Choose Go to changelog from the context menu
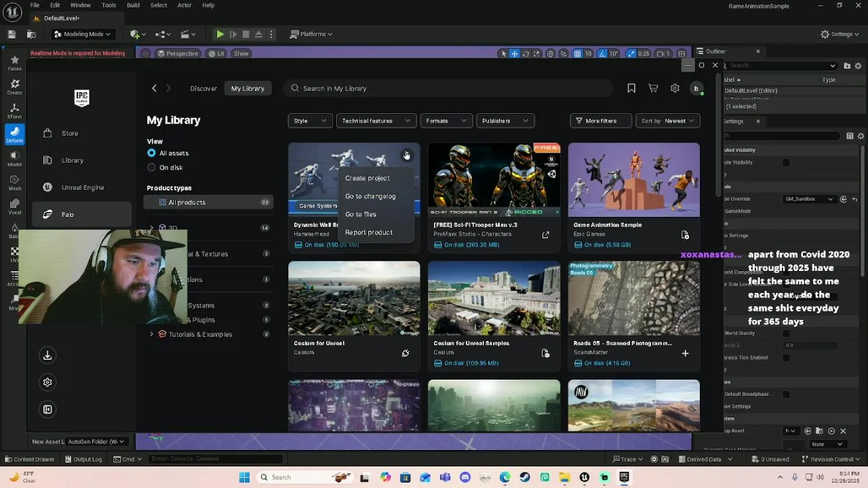This screenshot has width=868, height=488. (x=370, y=197)
